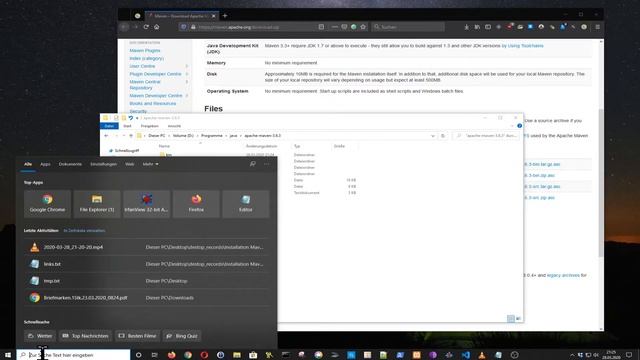Go back in File Explorer
The width and height of the screenshot is (640, 360).
coord(106,136)
